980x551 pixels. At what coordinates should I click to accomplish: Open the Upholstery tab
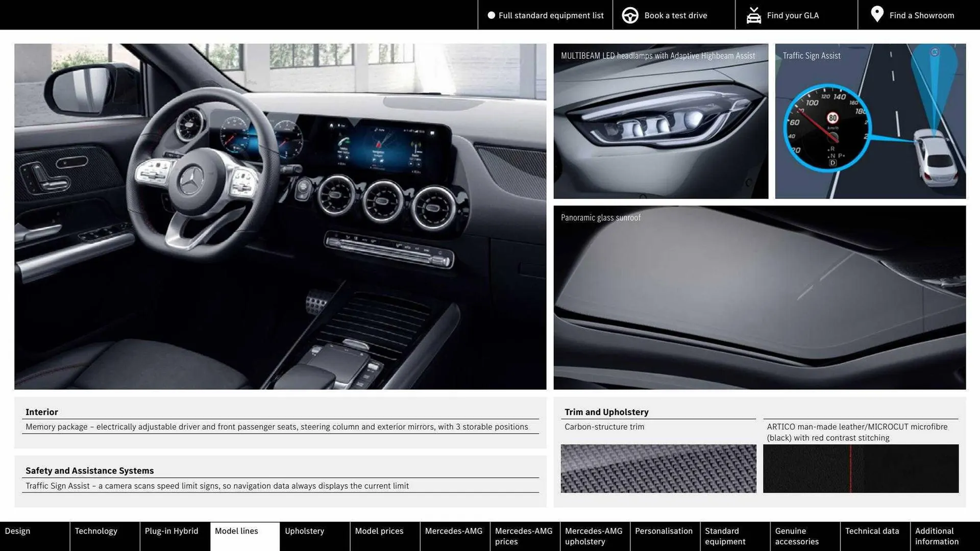[x=304, y=531]
